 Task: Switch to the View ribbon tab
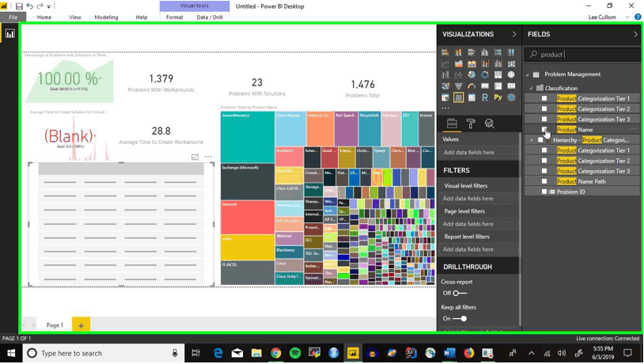[74, 17]
